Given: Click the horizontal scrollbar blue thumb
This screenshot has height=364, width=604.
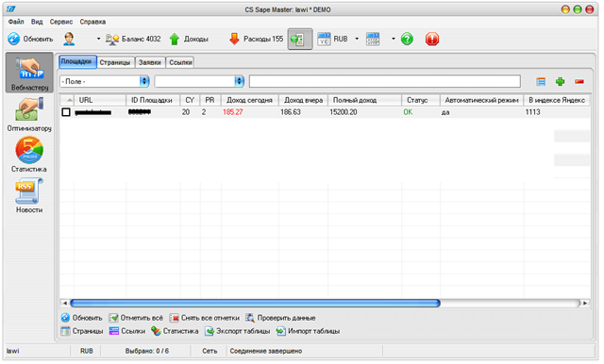Looking at the screenshot, I should 255,304.
